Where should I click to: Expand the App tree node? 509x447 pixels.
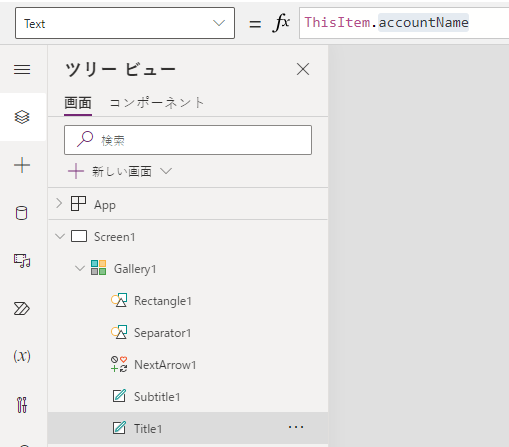(59, 203)
